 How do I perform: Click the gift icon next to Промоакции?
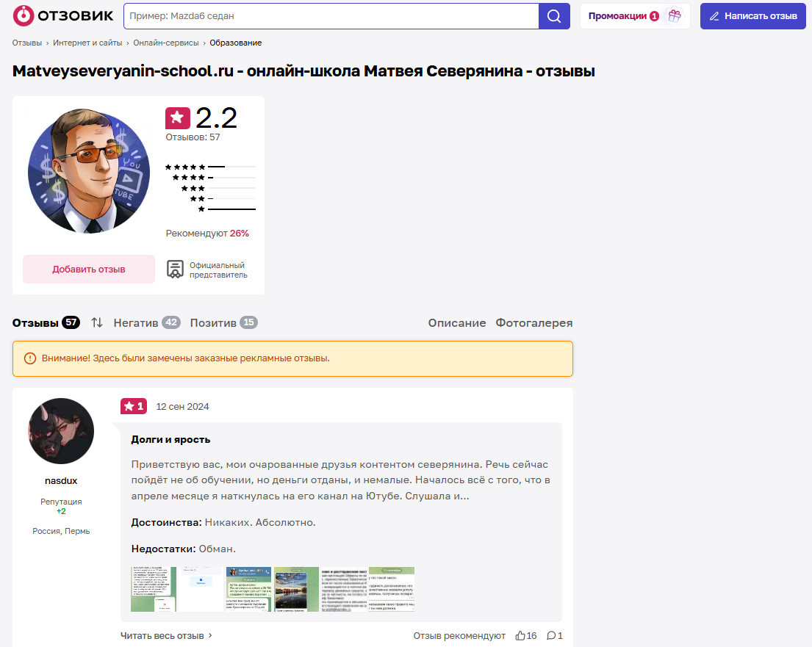tap(675, 15)
